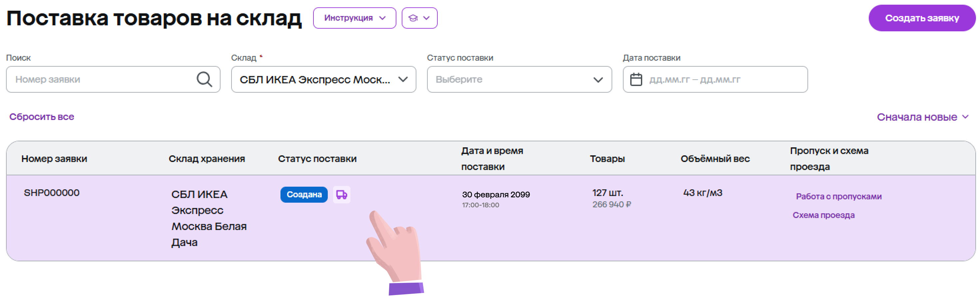Image resolution: width=980 pixels, height=297 pixels.
Task: Click the calendar icon in date field
Action: pos(636,80)
